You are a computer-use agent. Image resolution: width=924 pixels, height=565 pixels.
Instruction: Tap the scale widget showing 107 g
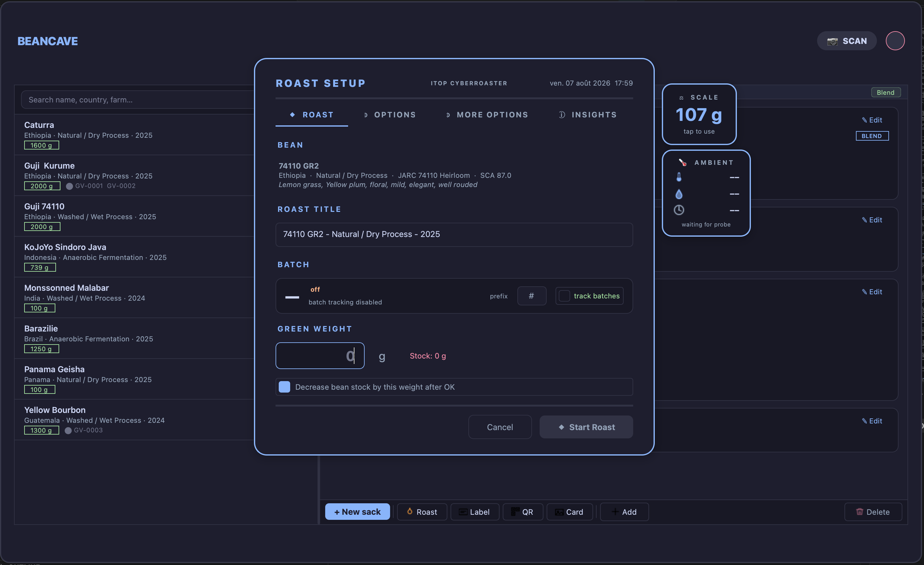pos(699,114)
